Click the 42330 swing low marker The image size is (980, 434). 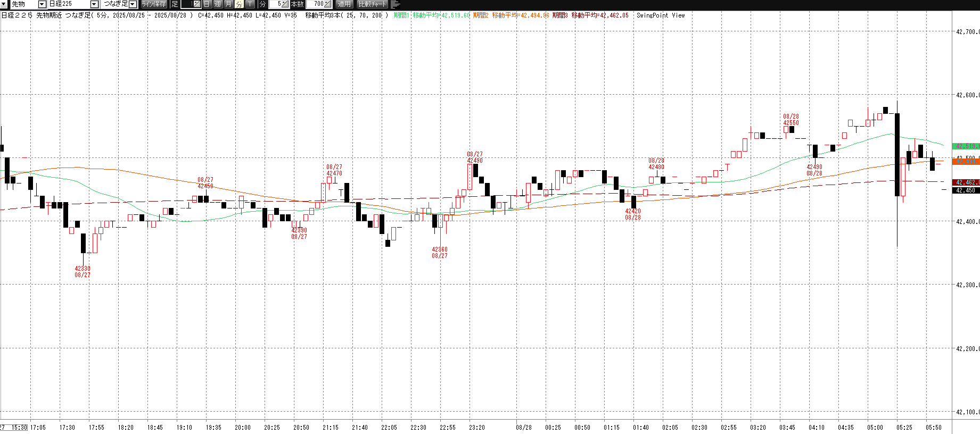click(83, 269)
